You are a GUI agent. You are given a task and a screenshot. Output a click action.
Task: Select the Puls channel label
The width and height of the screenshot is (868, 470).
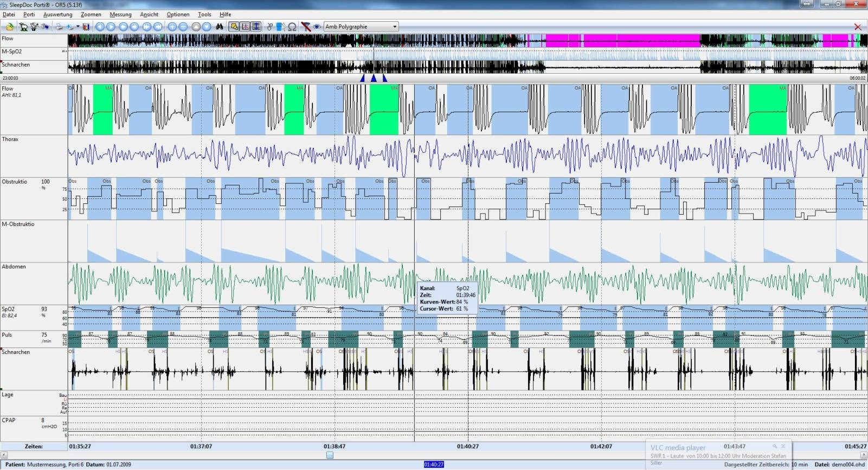tap(7, 335)
